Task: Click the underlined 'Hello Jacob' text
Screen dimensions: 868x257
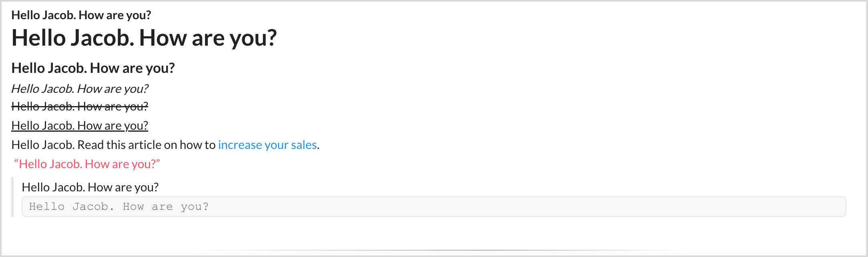Action: pos(80,126)
